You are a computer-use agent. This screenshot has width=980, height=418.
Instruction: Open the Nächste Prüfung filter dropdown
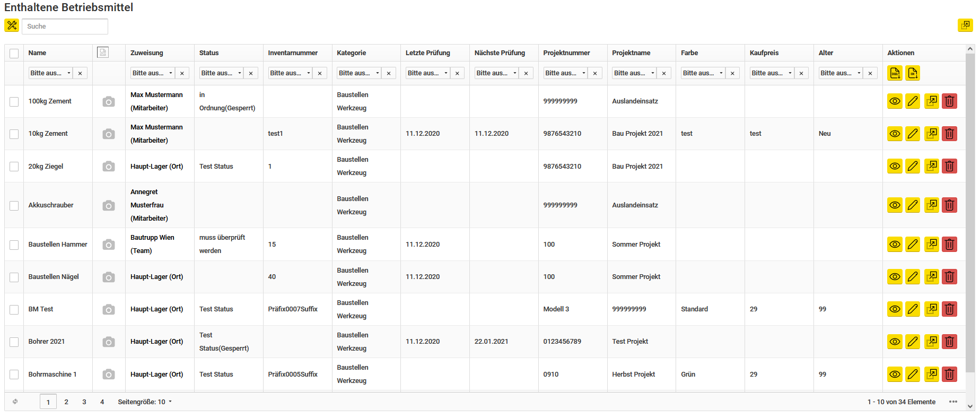click(497, 73)
